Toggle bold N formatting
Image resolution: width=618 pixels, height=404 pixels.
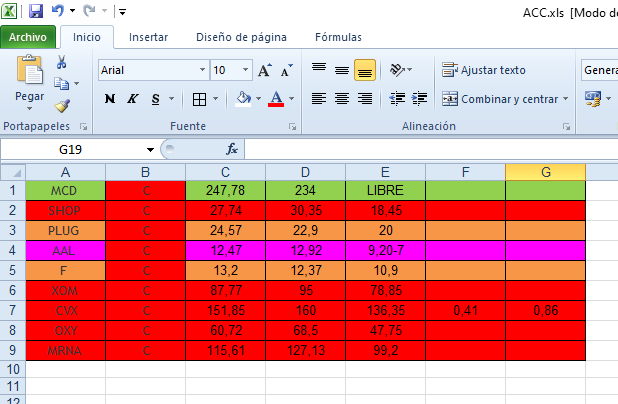[x=110, y=99]
